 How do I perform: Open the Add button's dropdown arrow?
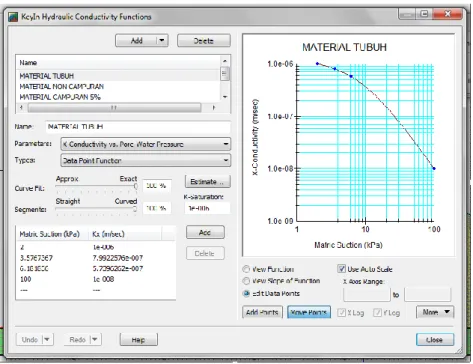tap(162, 41)
